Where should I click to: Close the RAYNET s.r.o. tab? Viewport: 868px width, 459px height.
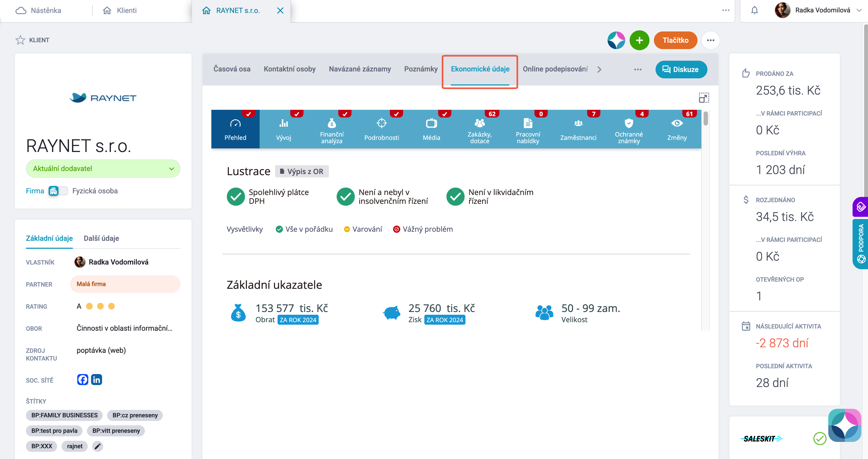280,10
